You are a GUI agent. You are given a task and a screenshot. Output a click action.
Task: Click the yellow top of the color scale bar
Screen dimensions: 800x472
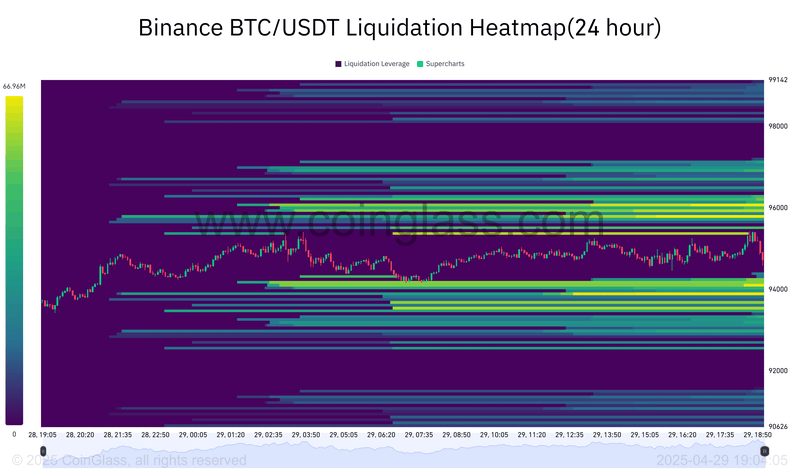[14, 101]
